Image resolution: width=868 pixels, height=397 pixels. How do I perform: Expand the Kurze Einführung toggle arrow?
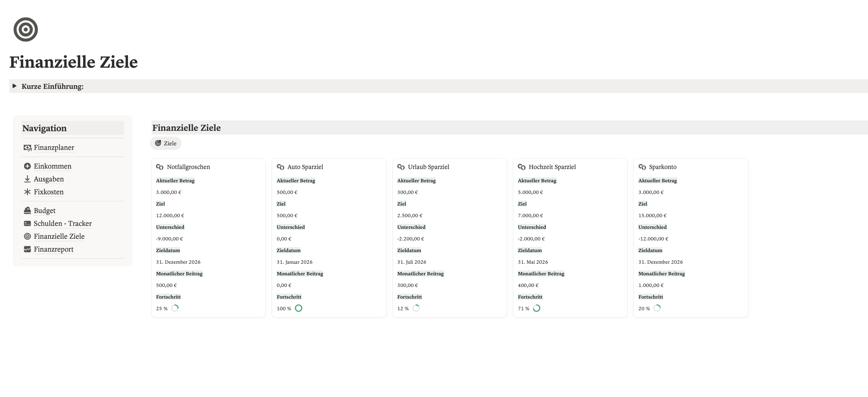(15, 86)
